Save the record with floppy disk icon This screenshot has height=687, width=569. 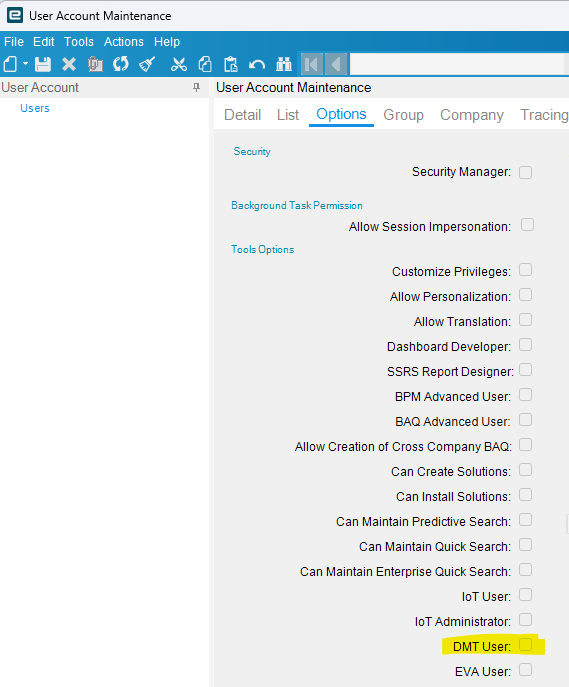43,64
